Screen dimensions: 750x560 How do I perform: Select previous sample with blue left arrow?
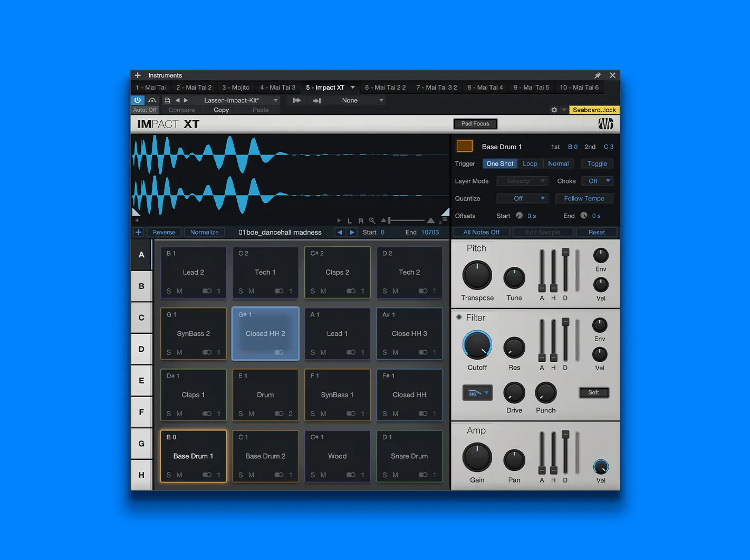tap(340, 232)
